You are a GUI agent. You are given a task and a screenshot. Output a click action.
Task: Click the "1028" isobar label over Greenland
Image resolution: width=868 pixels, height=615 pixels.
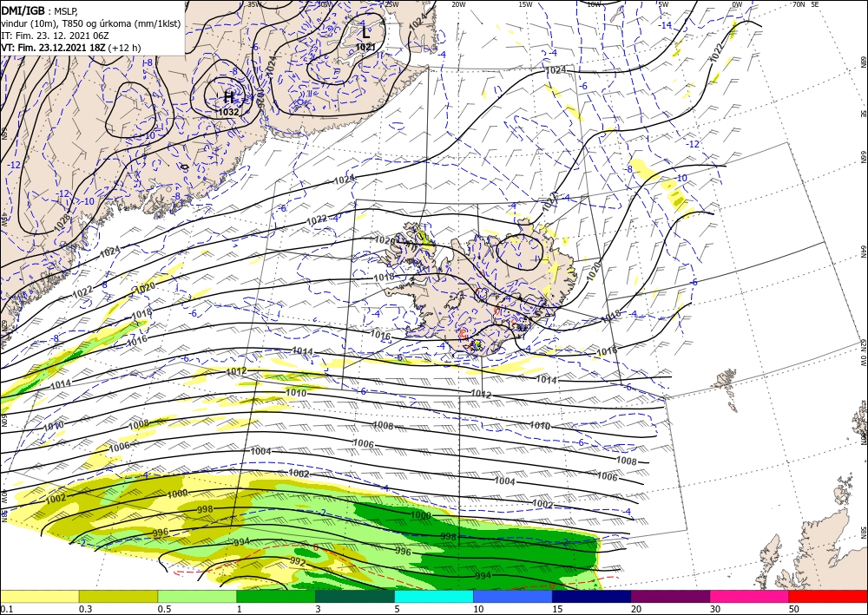(62, 222)
